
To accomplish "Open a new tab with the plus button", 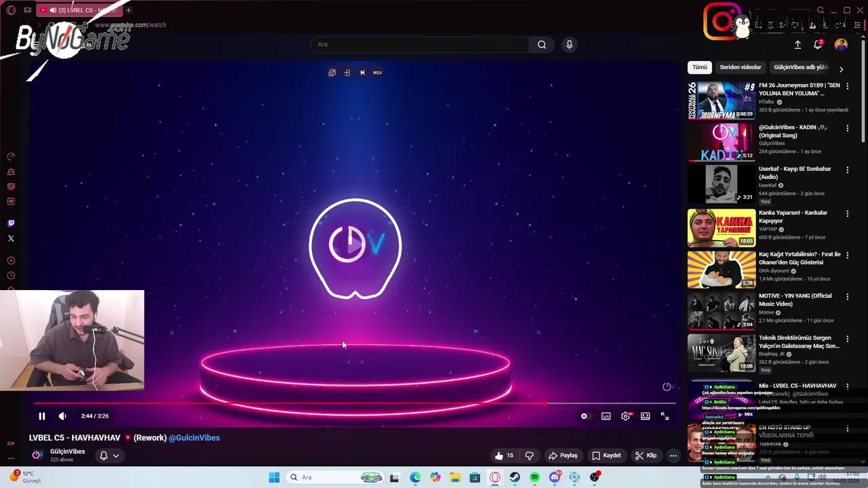I will 129,10.
